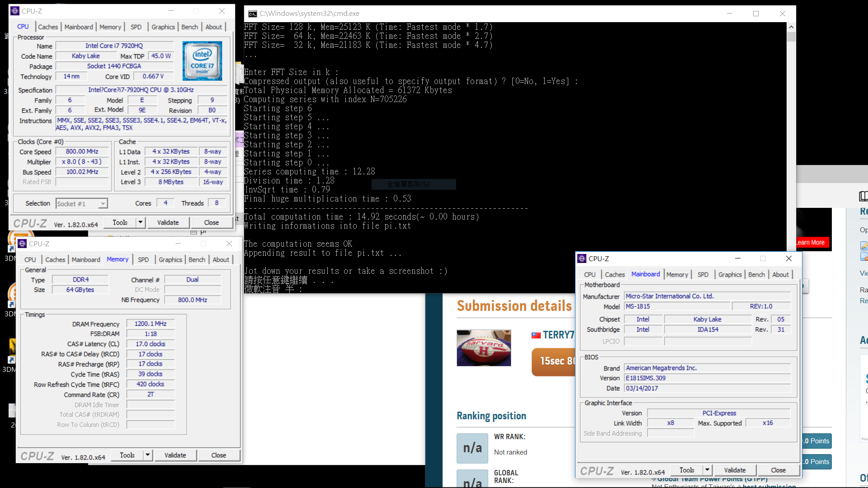Open Tools dropdown arrow in Memory window
This screenshot has width=868, height=488.
coord(147,455)
